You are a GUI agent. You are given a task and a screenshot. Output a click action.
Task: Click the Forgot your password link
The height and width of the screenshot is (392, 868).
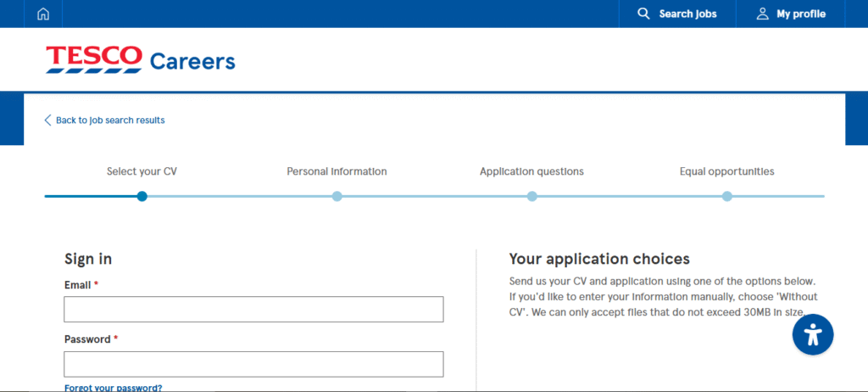tap(113, 388)
